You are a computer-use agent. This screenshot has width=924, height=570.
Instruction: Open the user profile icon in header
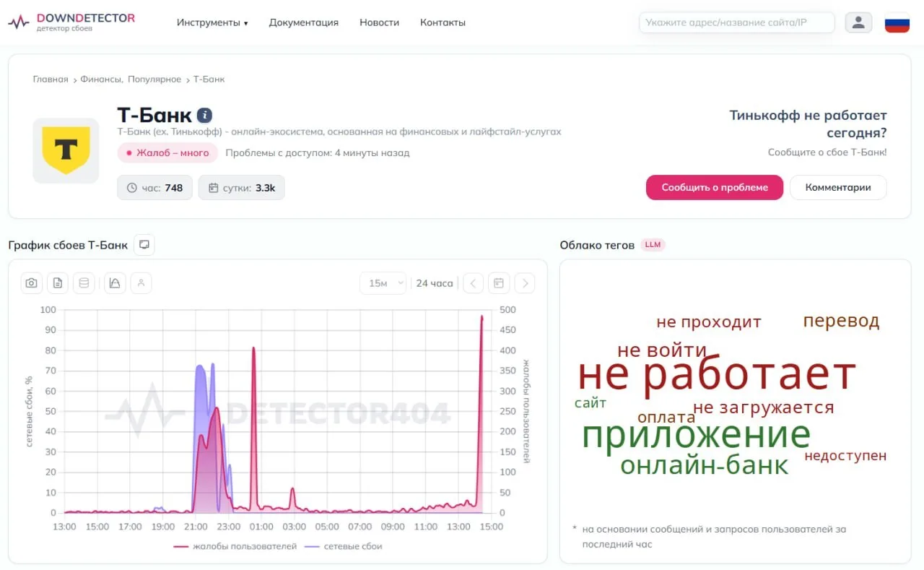click(858, 22)
